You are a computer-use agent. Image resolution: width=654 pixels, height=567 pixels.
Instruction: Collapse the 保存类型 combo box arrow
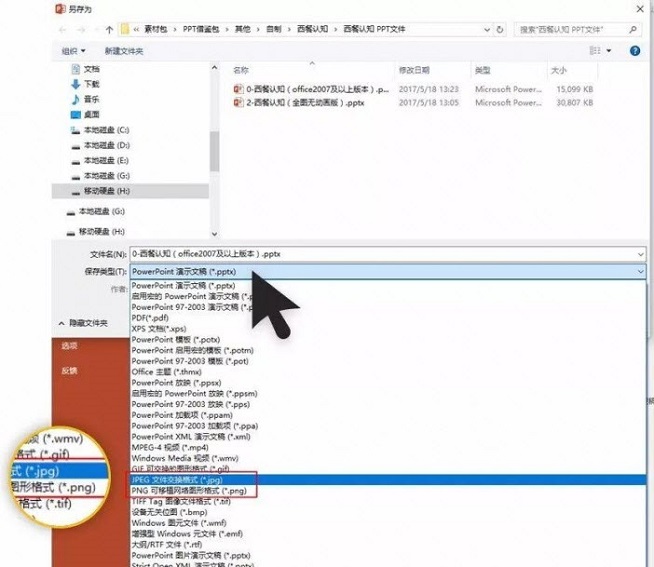click(641, 272)
